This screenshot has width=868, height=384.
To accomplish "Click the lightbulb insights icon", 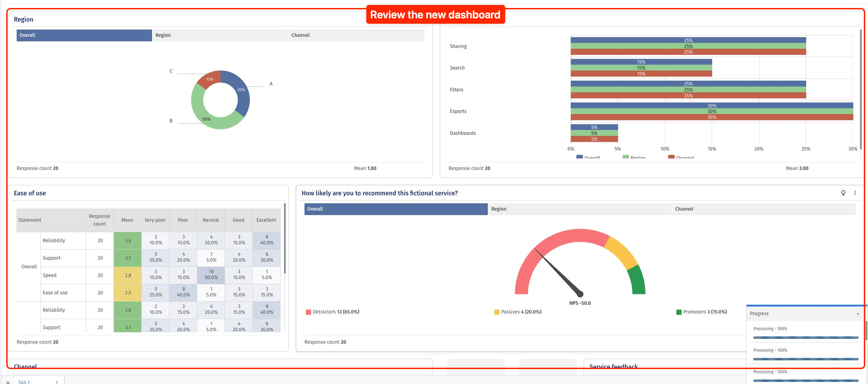I will [843, 193].
